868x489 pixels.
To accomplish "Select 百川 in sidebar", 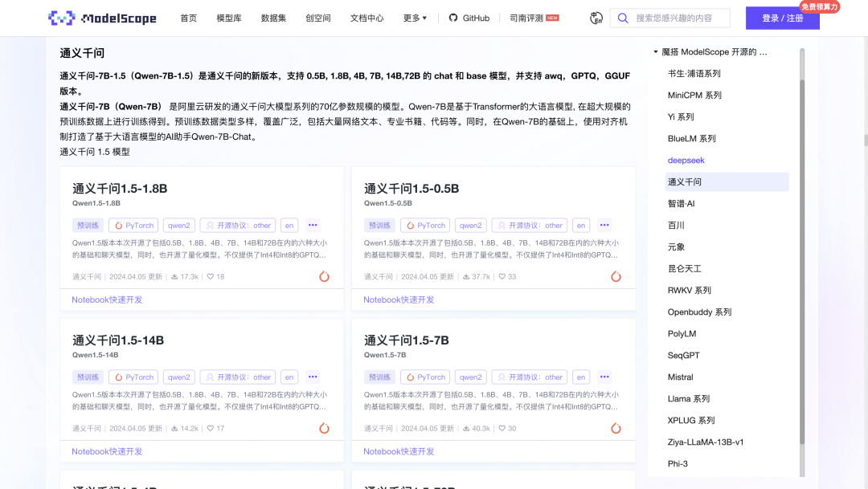I will (676, 225).
